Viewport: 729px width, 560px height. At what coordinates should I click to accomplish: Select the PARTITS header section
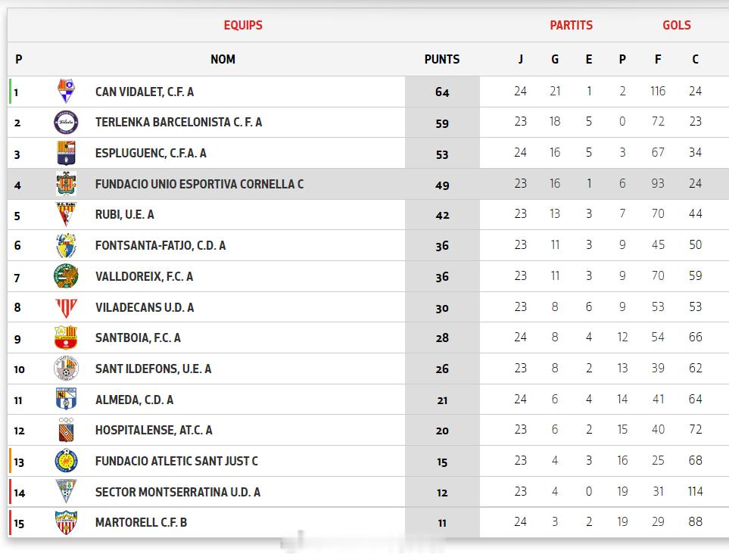(572, 25)
